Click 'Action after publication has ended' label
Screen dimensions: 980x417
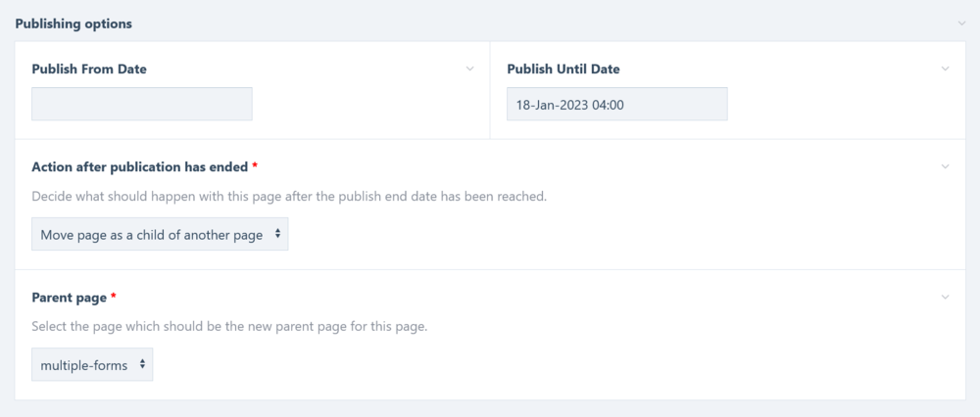click(139, 166)
